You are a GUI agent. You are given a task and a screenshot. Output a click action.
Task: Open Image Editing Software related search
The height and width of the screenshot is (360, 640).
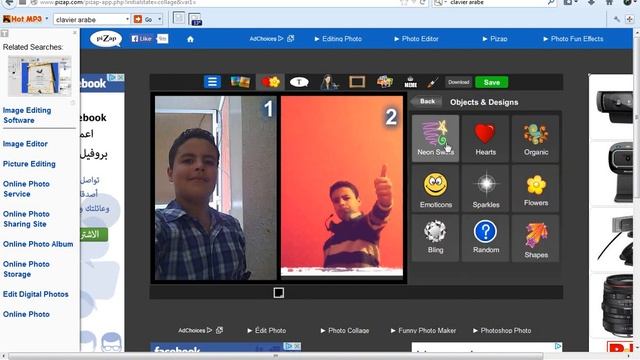27,115
